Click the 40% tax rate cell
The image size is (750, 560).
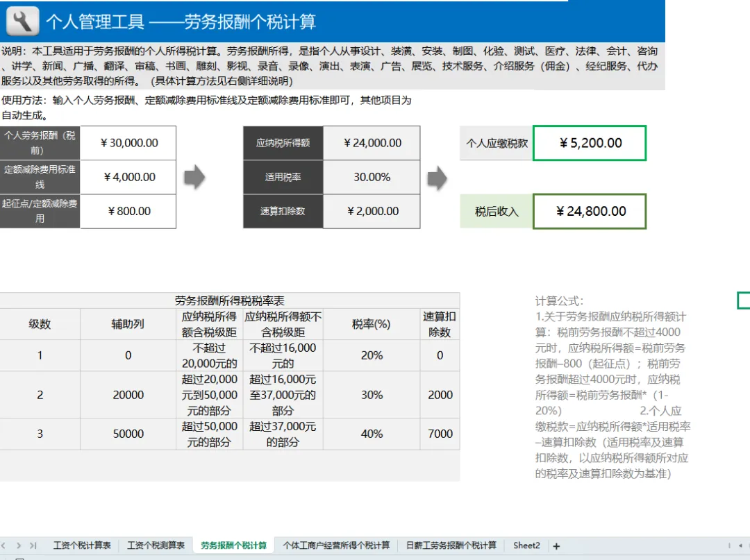coord(372,434)
